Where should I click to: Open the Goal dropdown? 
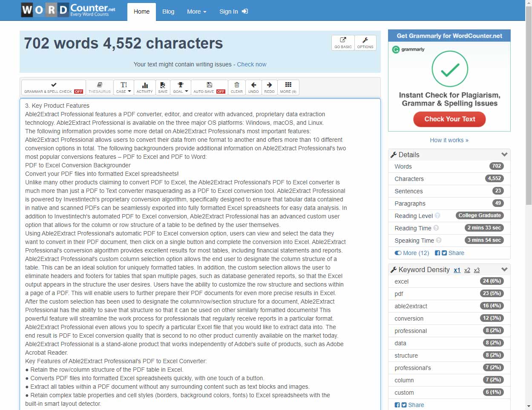pyautogui.click(x=181, y=87)
